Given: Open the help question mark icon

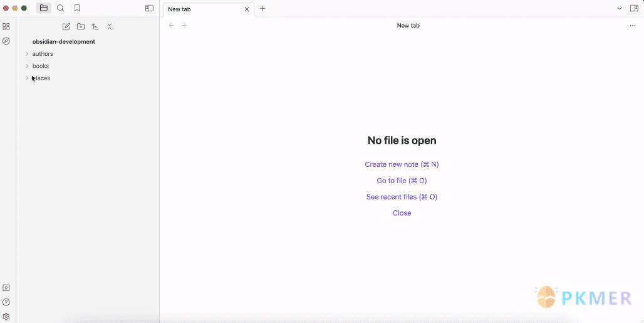Looking at the screenshot, I should tap(6, 302).
